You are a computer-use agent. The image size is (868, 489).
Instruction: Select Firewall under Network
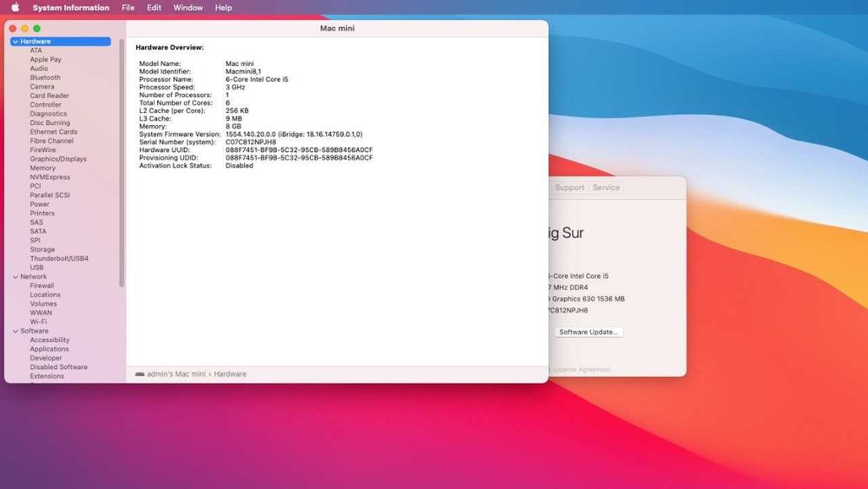42,286
